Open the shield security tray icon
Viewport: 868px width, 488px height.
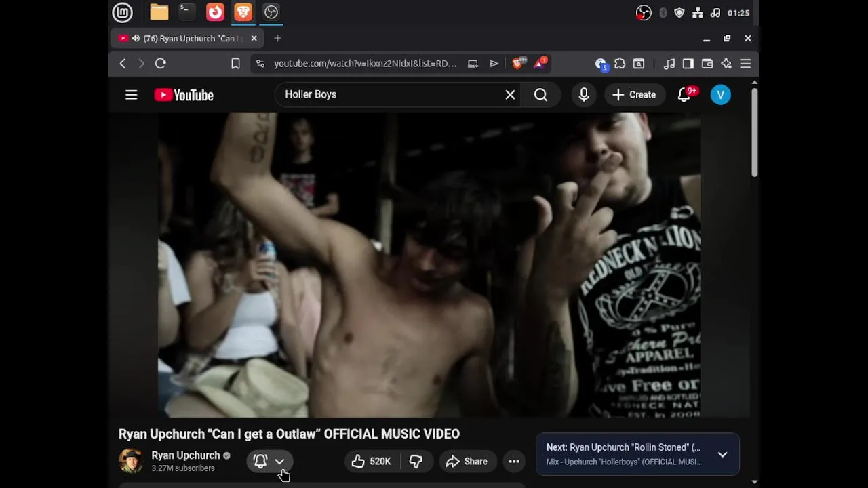679,13
